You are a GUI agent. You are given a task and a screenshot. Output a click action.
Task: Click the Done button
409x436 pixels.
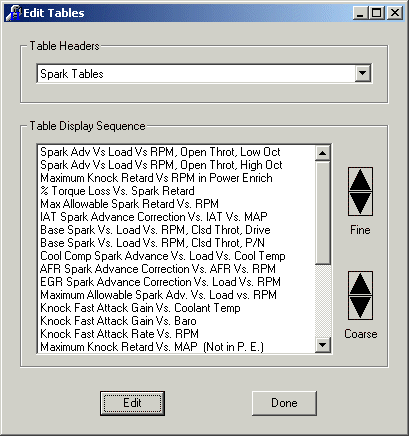pos(284,403)
